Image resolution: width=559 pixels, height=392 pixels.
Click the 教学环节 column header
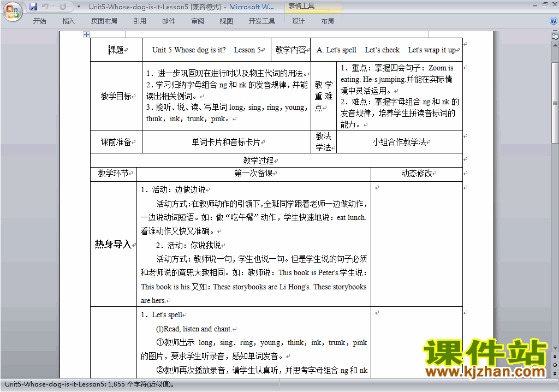coord(114,174)
